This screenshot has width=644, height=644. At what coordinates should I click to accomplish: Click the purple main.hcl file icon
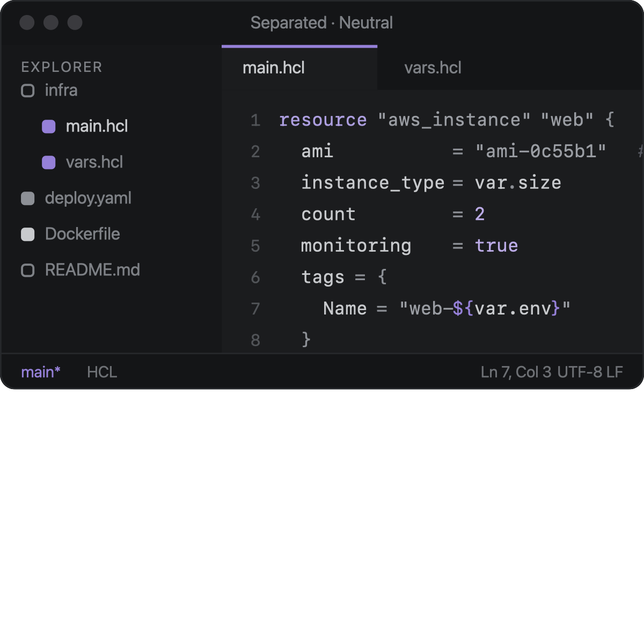pyautogui.click(x=49, y=127)
